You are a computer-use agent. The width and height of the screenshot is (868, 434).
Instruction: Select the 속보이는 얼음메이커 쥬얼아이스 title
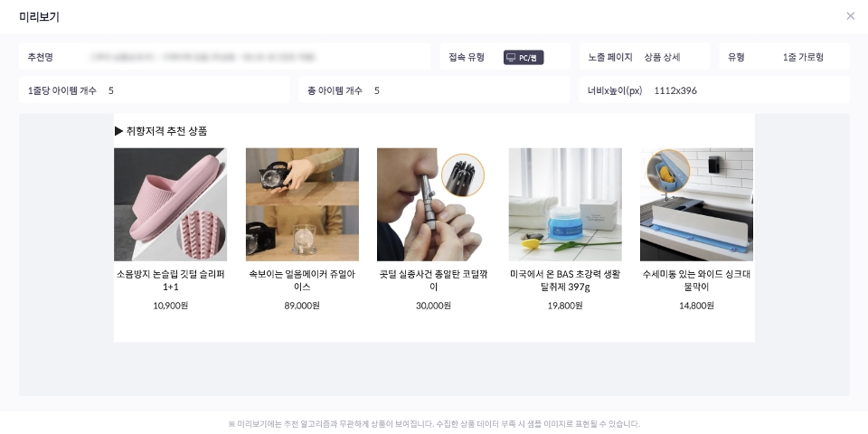(x=302, y=280)
